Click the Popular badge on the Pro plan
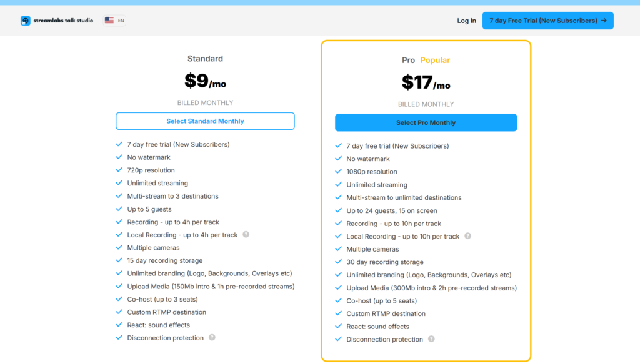The width and height of the screenshot is (640, 364). pos(436,60)
